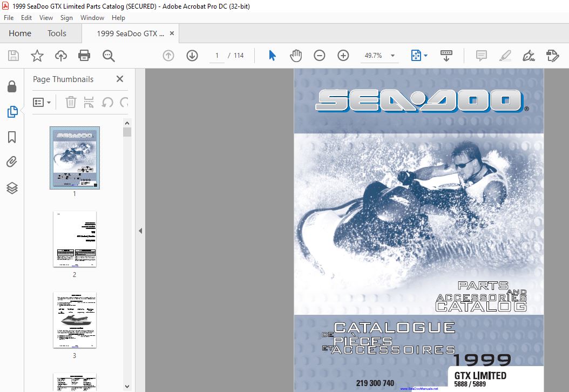Image resolution: width=569 pixels, height=392 pixels.
Task: Click the Fit page scroll icon
Action: (416, 56)
